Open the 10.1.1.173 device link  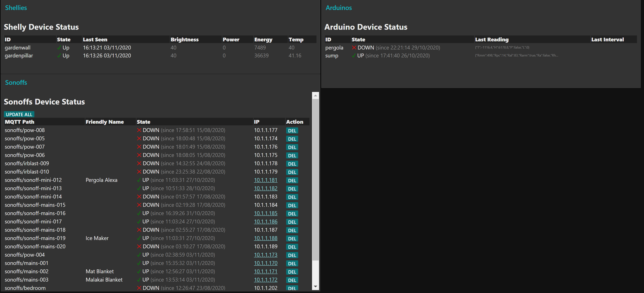point(265,255)
